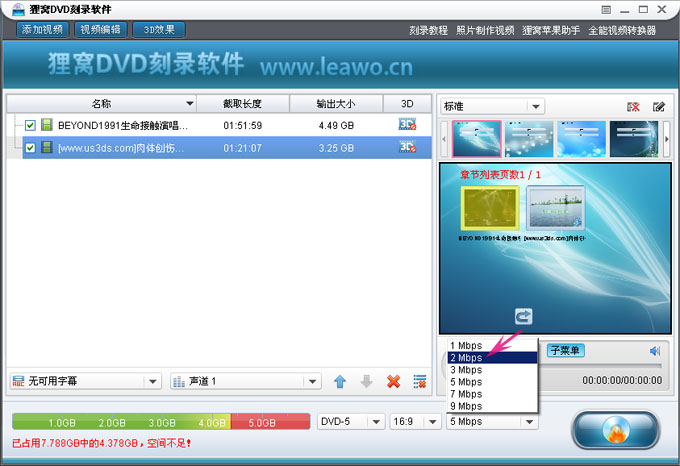680x466 pixels.
Task: Click the 截取长度 column header
Action: pyautogui.click(x=242, y=104)
